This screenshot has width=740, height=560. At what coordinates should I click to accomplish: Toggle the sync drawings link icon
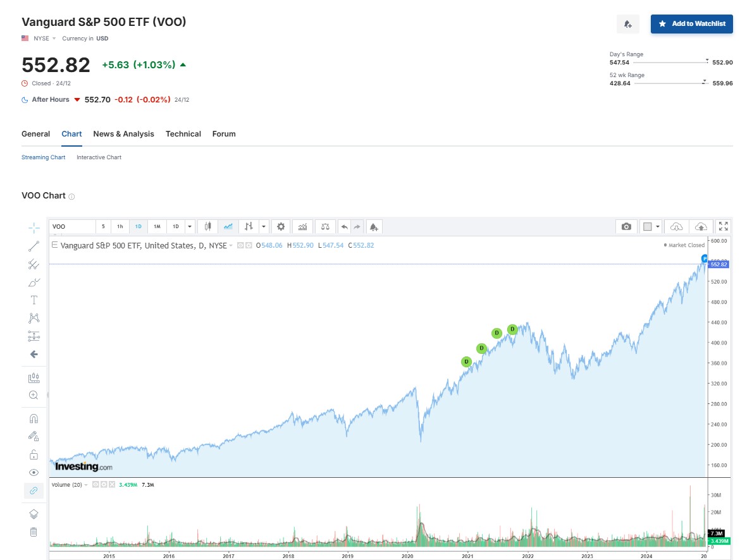(34, 490)
